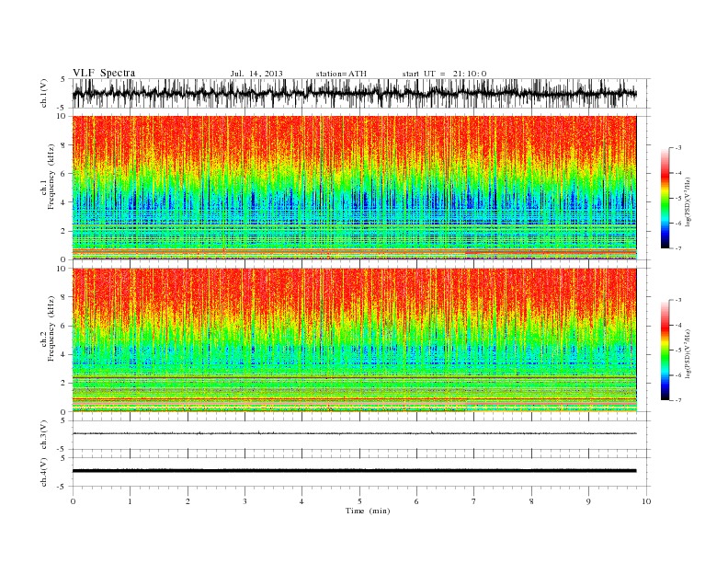Screen dimensions: 728x563
Task: Click the ch.2 Frequency (kHz) axis label
Action: [x=48, y=329]
